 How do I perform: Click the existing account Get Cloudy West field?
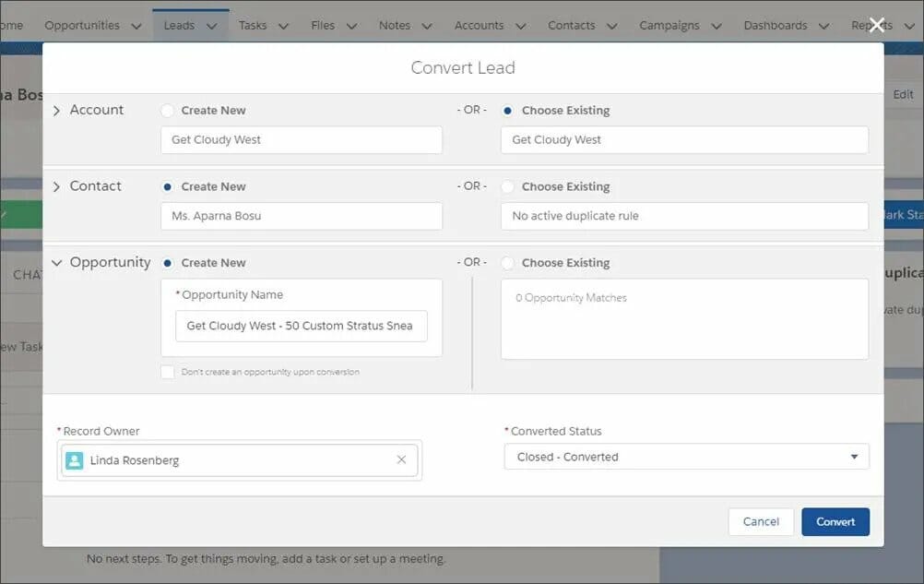tap(684, 139)
